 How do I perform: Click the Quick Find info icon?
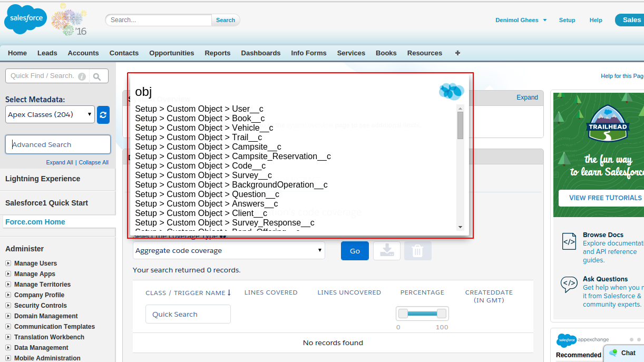82,76
